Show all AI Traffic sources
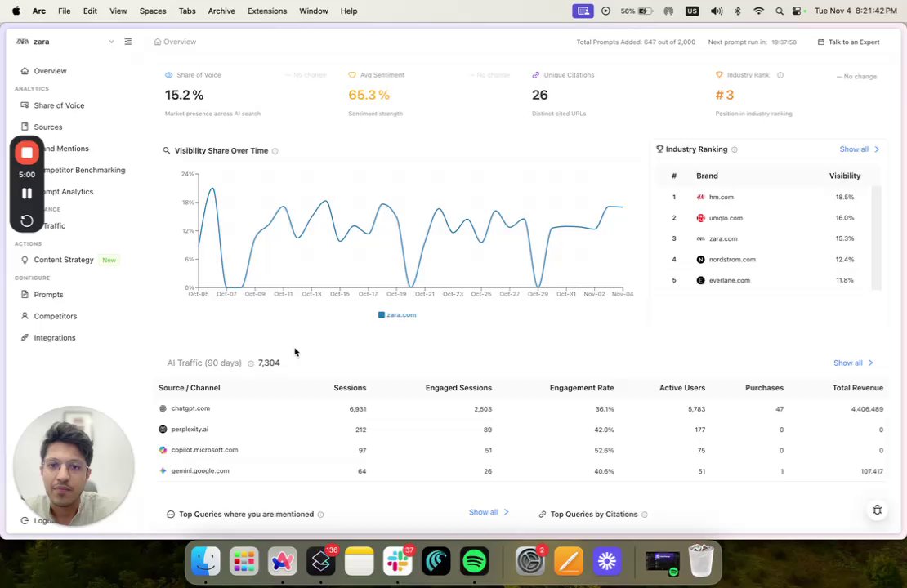Image resolution: width=907 pixels, height=588 pixels. (853, 363)
